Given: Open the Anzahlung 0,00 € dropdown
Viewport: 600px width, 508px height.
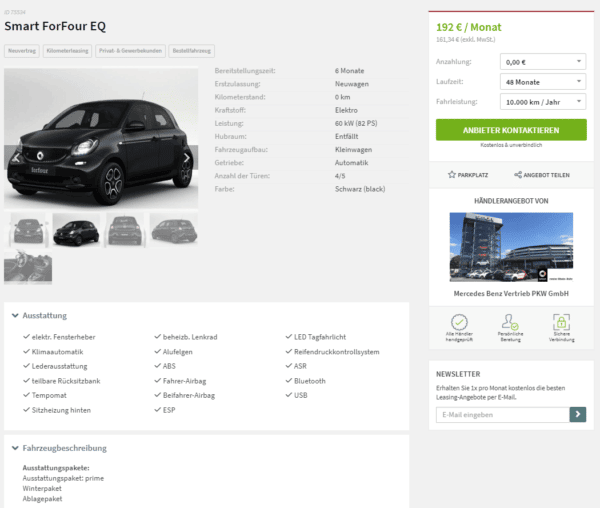Looking at the screenshot, I should pos(543,62).
